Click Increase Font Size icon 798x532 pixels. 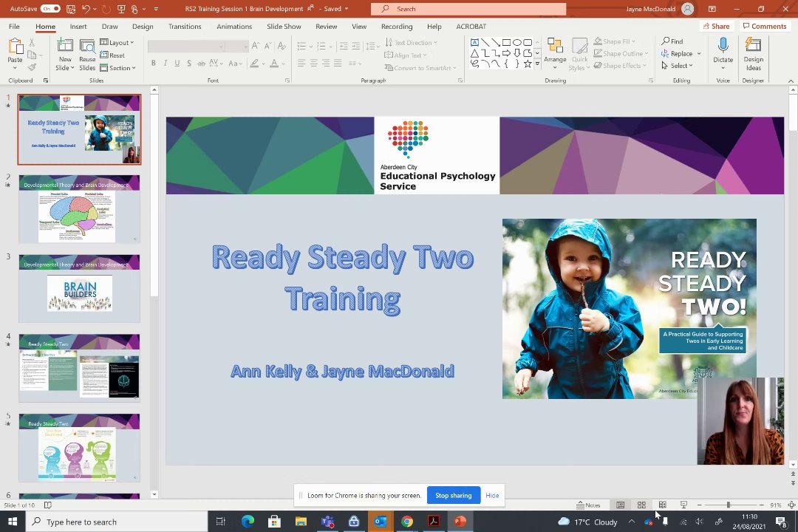(256, 47)
